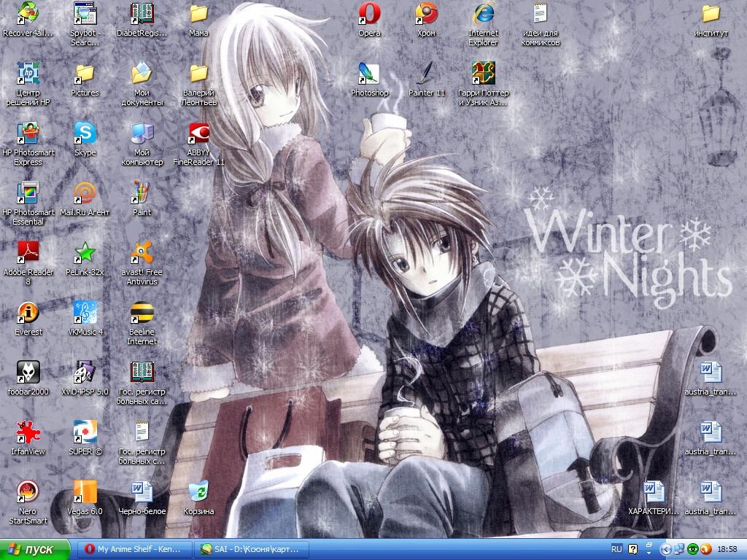Select the PeLink-32x green star icon

tap(85, 259)
